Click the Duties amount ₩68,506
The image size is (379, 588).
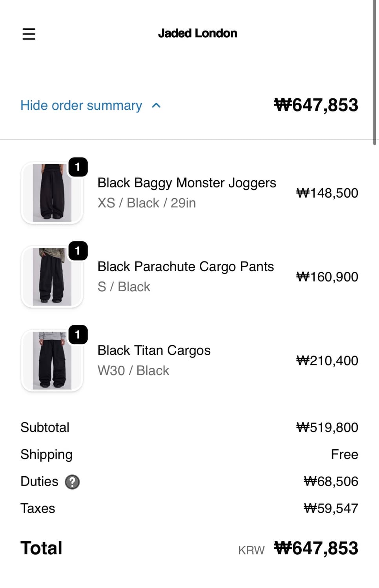click(x=331, y=481)
